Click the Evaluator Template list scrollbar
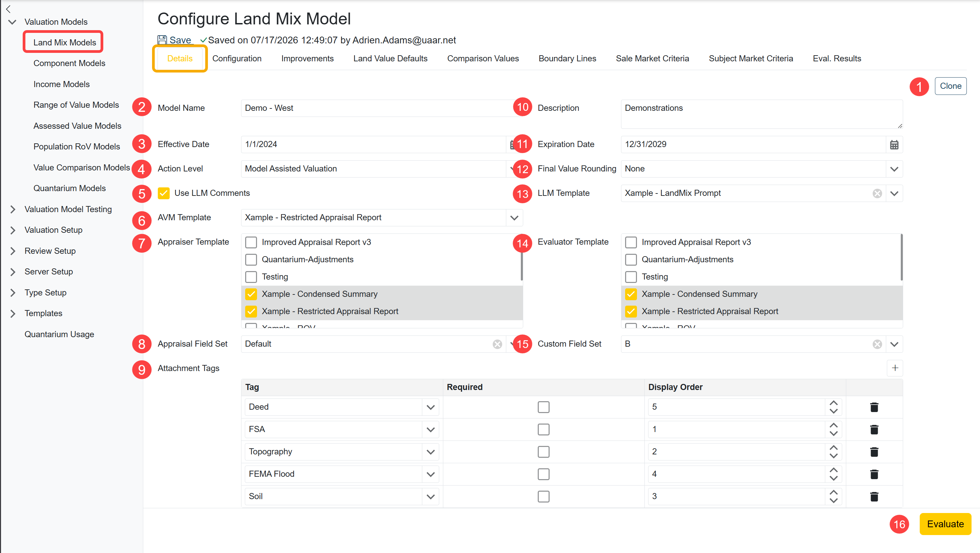This screenshot has height=553, width=980. pyautogui.click(x=901, y=258)
